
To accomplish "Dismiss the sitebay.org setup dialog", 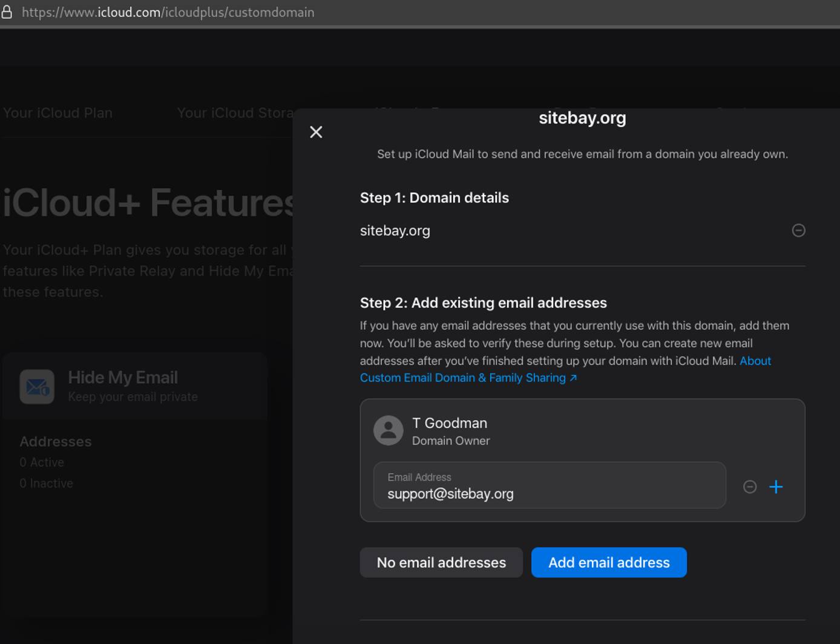I will (316, 132).
